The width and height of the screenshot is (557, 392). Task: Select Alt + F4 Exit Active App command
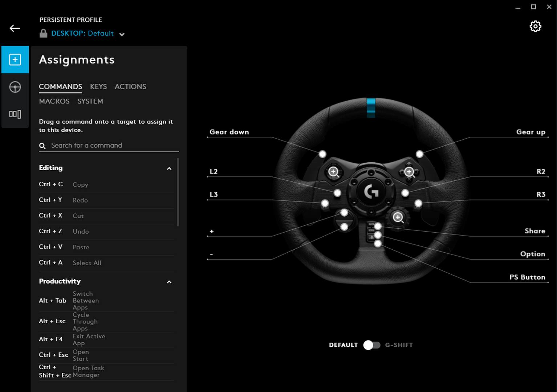pyautogui.click(x=106, y=340)
